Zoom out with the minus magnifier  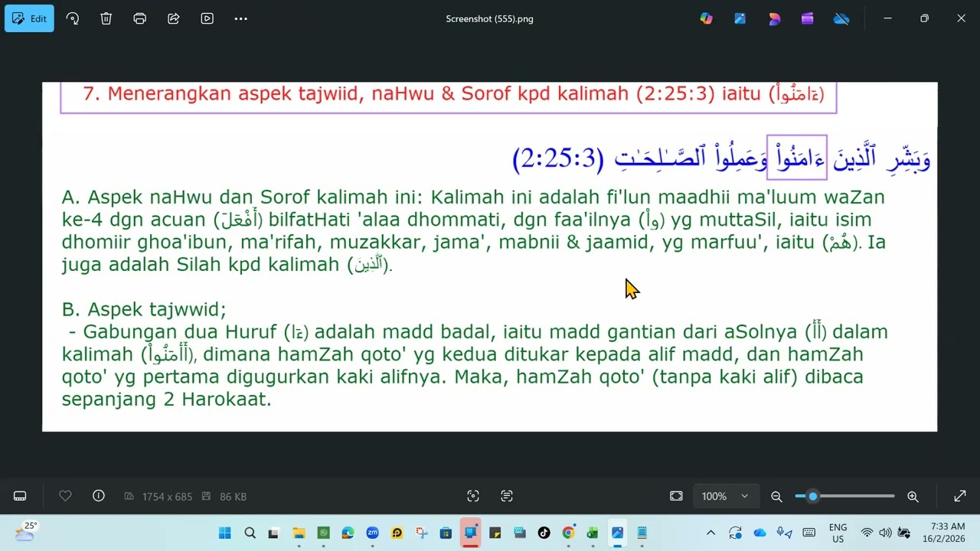776,496
